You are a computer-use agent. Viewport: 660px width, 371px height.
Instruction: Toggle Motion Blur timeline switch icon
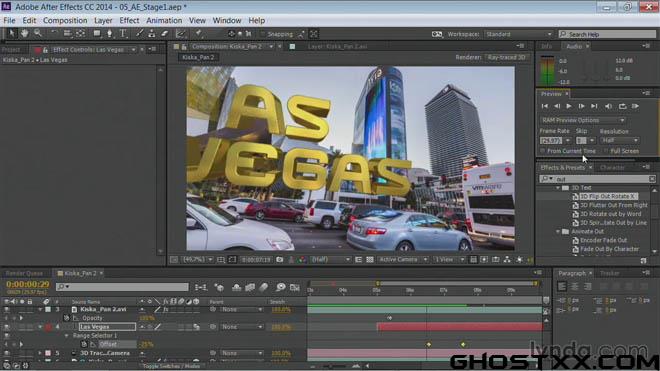[x=263, y=288]
